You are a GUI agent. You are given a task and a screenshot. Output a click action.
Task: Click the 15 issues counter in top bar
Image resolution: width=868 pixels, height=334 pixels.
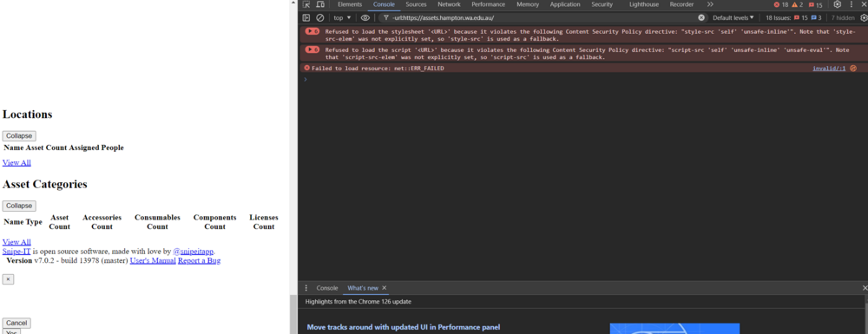coord(815,4)
